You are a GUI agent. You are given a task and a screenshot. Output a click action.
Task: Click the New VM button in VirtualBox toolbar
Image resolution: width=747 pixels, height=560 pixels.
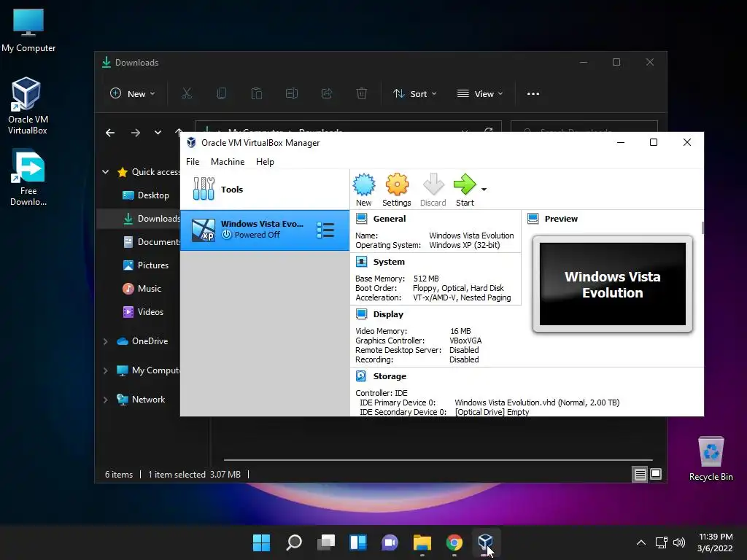363,190
